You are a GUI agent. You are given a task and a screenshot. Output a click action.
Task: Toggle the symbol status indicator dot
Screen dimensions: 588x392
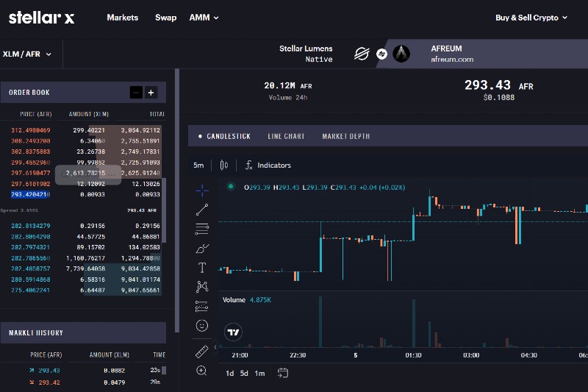point(231,187)
